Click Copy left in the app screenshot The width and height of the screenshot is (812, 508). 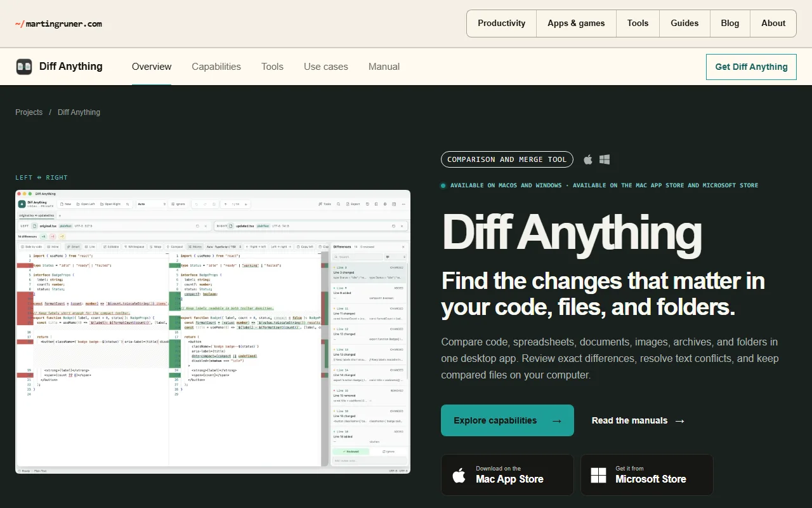tap(305, 246)
